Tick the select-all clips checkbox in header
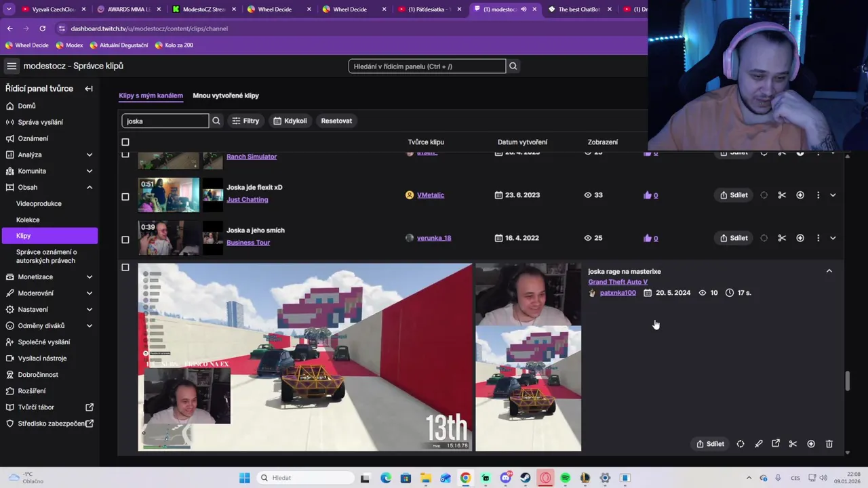Screen dimensions: 868x488 click(125, 142)
